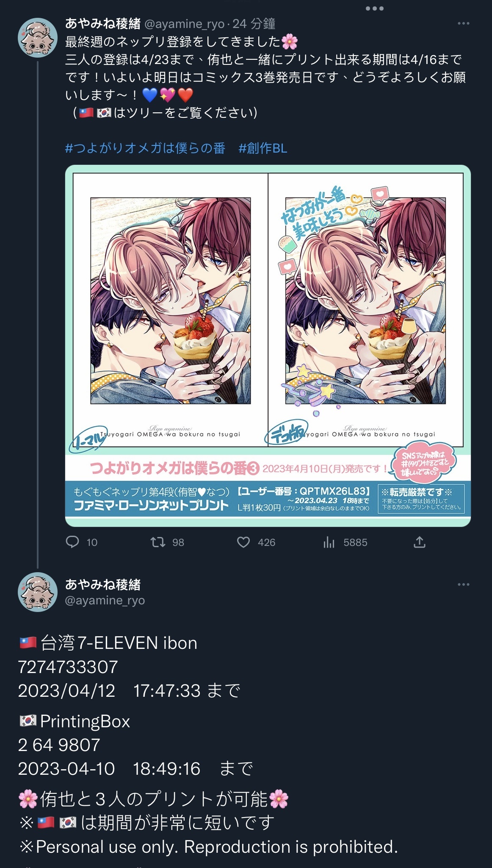Open more options on first tweet
492x868 pixels.
464,23
